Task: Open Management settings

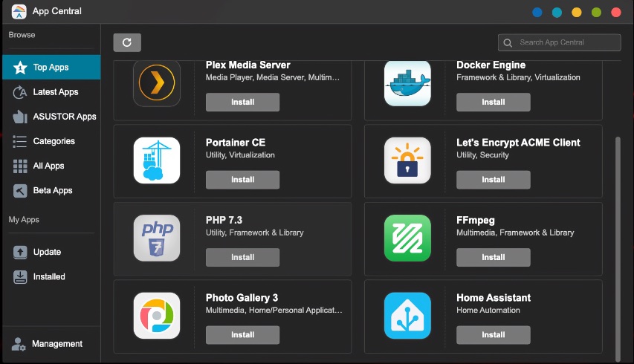Action: point(51,344)
